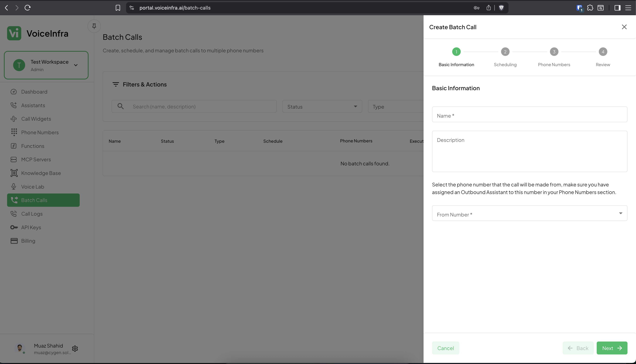Click the Cancel button
The width and height of the screenshot is (636, 364).
445,348
